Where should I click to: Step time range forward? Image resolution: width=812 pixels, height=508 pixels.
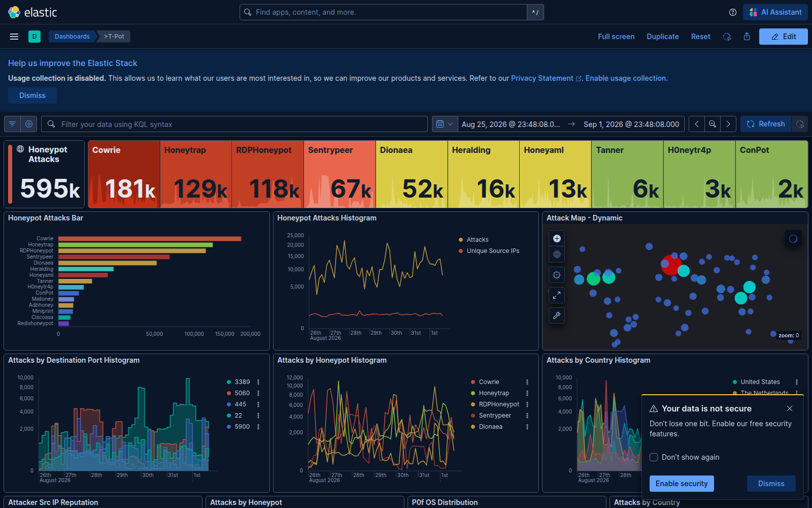[728, 124]
